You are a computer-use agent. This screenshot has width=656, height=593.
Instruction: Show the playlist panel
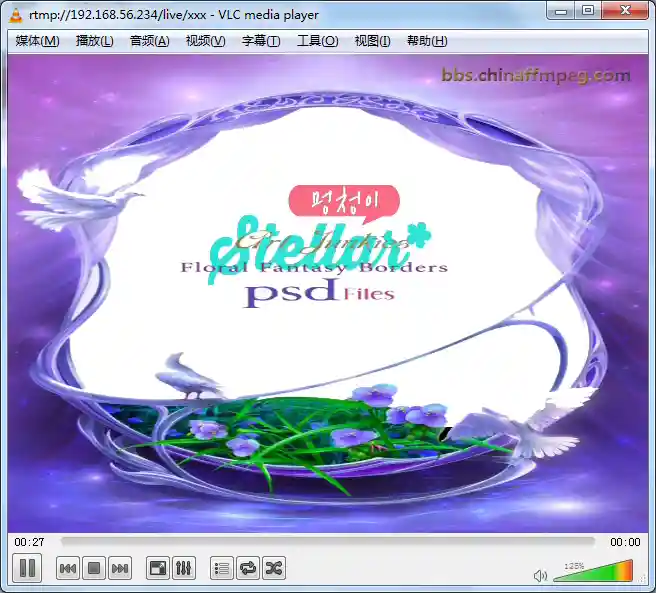[222, 568]
